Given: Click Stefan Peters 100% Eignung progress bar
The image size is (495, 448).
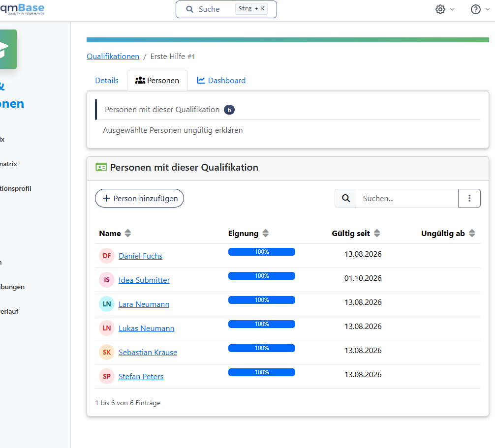Looking at the screenshot, I should pyautogui.click(x=262, y=372).
